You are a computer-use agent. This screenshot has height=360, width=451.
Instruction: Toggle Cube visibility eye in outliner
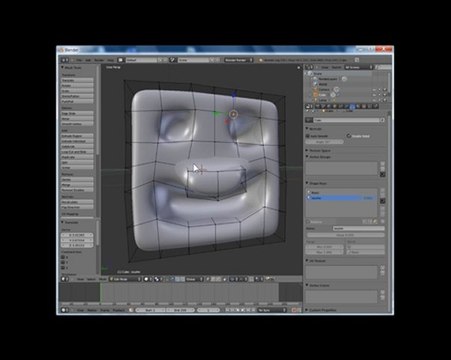(374, 95)
